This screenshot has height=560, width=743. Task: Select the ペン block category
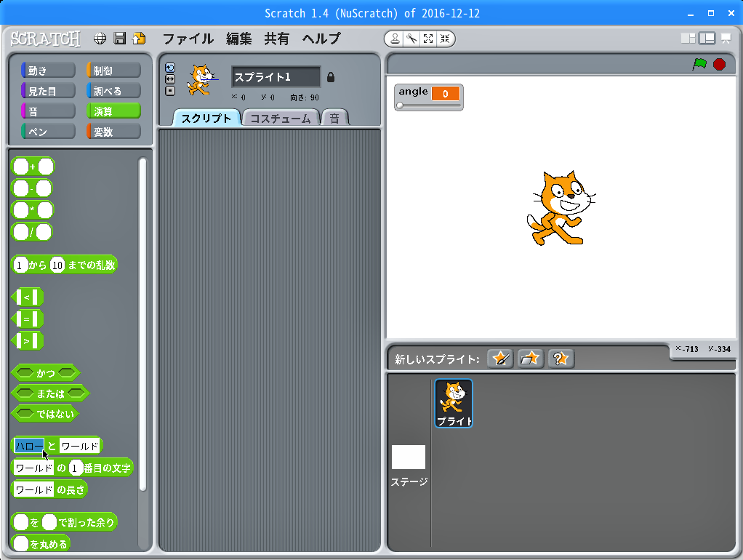48,132
